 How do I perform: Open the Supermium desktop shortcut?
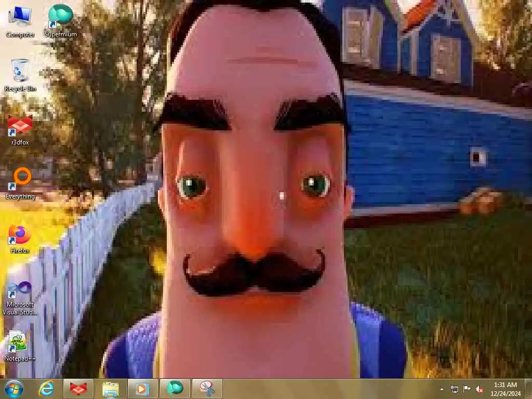pyautogui.click(x=60, y=21)
